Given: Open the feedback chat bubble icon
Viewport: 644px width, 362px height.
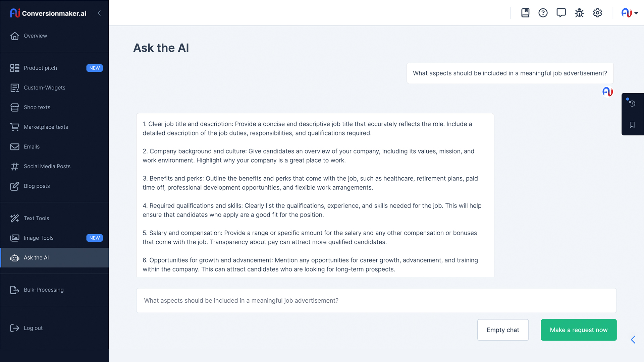Looking at the screenshot, I should pos(561,13).
